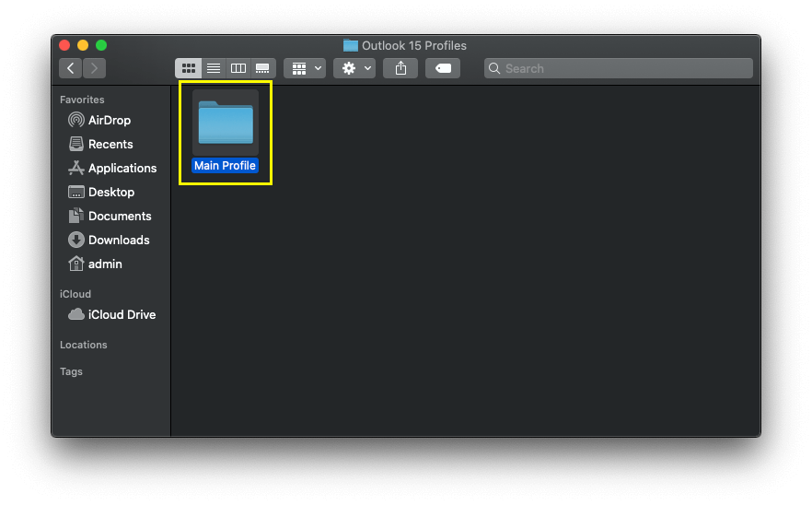Click the Outlook 15 Profiles title folder icon
Image resolution: width=812 pixels, height=505 pixels.
[351, 46]
